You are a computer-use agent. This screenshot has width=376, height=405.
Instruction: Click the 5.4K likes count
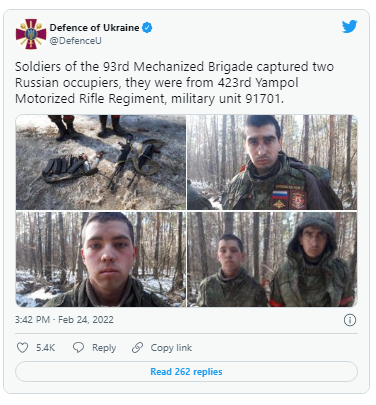[x=45, y=348]
